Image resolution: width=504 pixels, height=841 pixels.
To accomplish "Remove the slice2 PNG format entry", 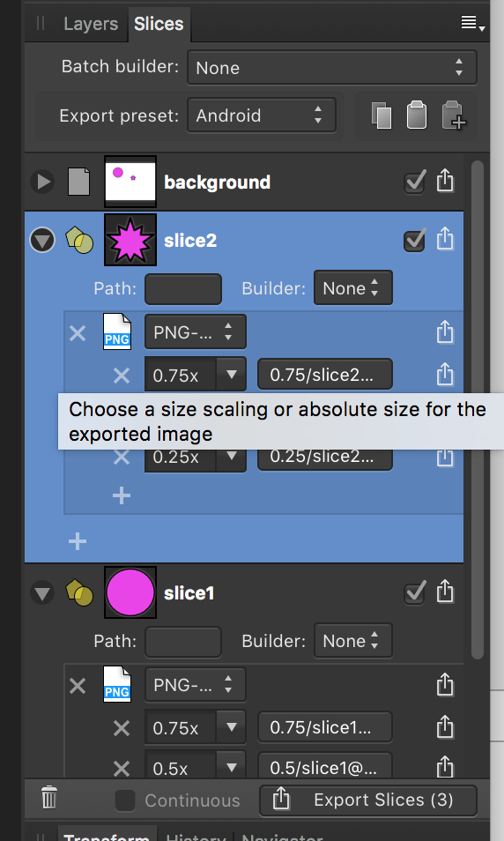I will pyautogui.click(x=78, y=333).
